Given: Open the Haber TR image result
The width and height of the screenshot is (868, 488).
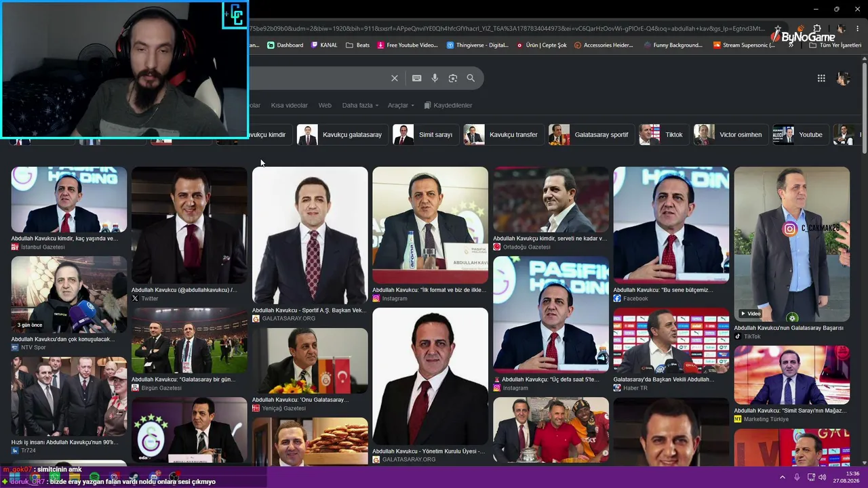Looking at the screenshot, I should (x=671, y=340).
